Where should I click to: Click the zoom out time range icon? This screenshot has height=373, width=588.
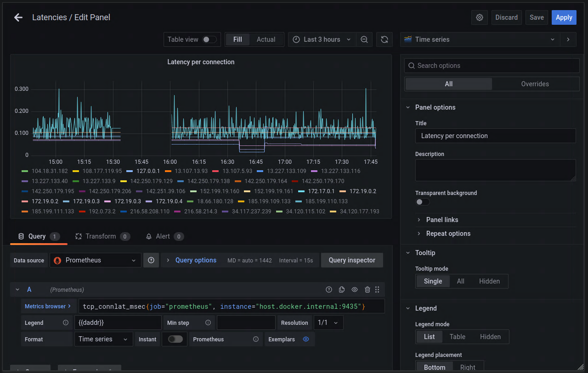364,39
